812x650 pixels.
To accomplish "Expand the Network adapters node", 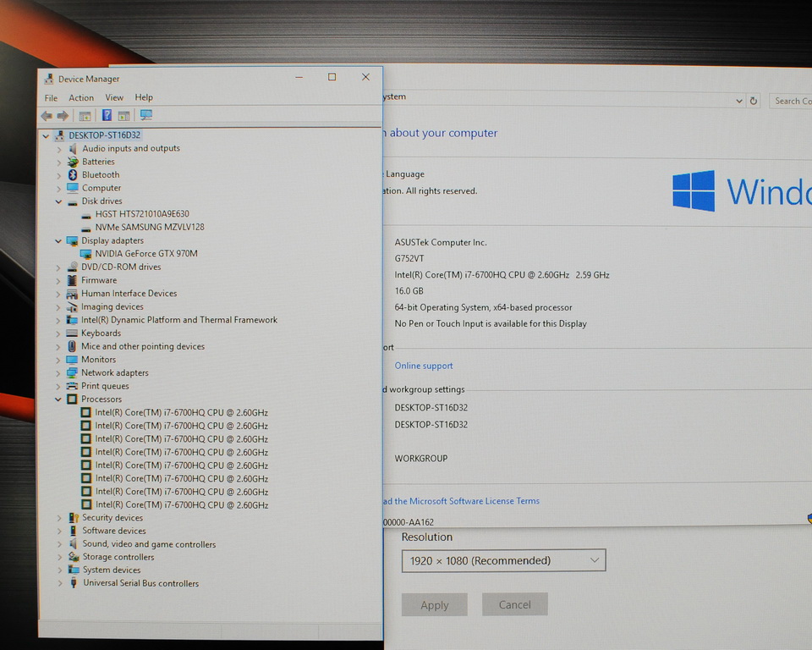I will [x=58, y=373].
